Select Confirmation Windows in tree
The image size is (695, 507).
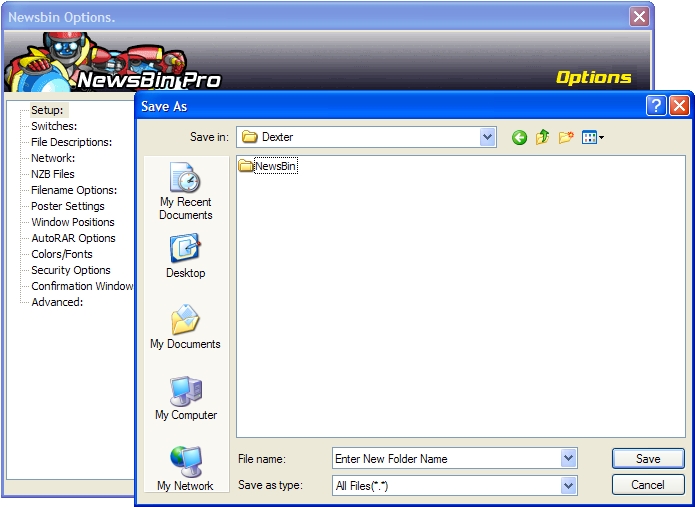click(x=82, y=286)
